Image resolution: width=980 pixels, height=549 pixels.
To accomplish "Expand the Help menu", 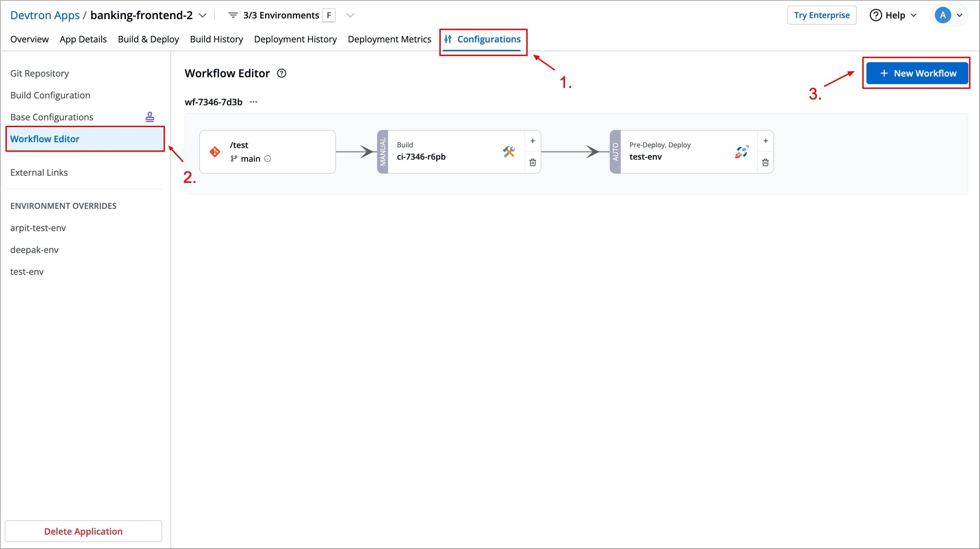I will pos(894,15).
